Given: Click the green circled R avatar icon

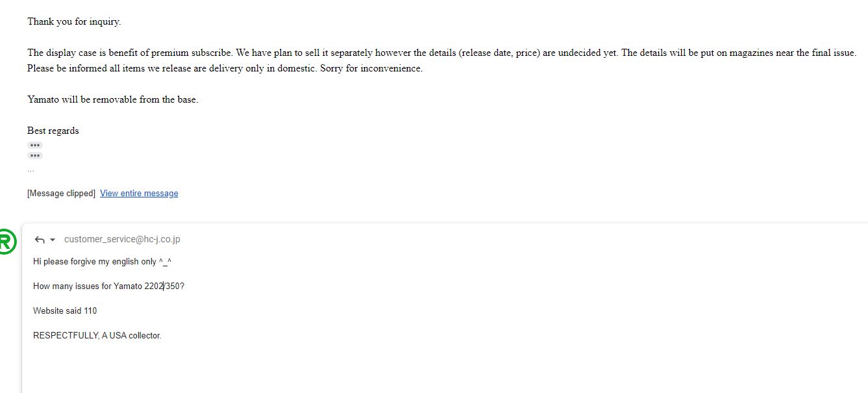Looking at the screenshot, I should [x=5, y=242].
